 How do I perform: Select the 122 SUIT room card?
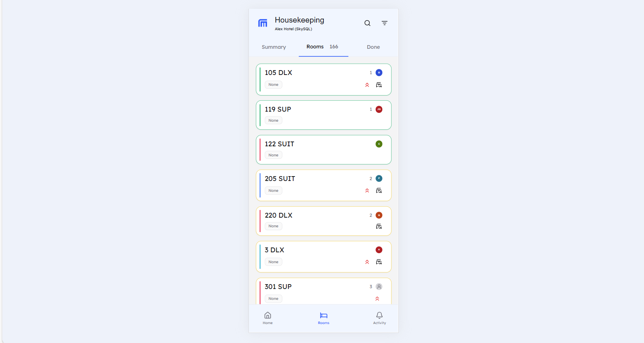(323, 150)
